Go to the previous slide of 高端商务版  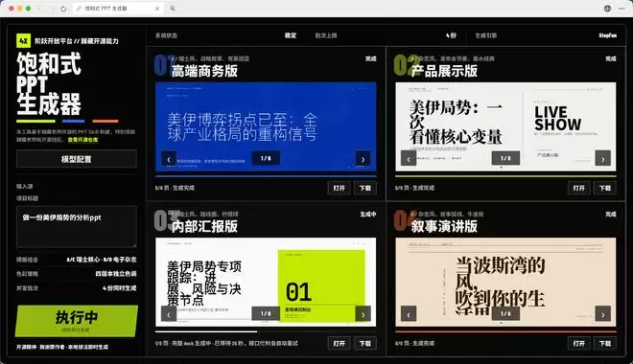(169, 159)
